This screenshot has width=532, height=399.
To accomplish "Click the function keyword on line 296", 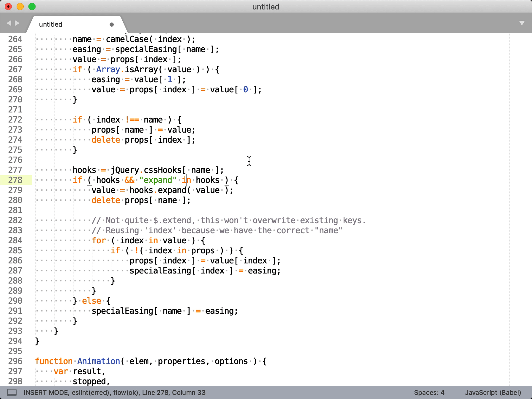I will (x=54, y=361).
